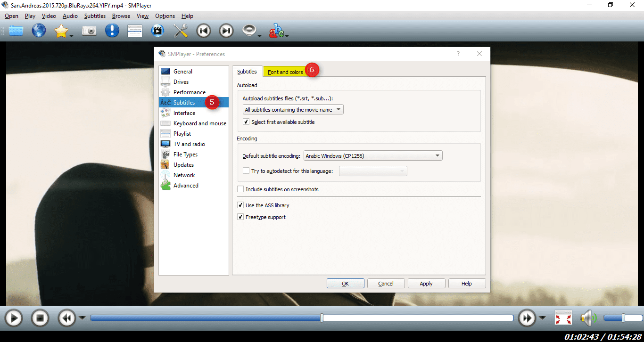644x342 pixels.
Task: Open the View menu
Action: coord(142,16)
